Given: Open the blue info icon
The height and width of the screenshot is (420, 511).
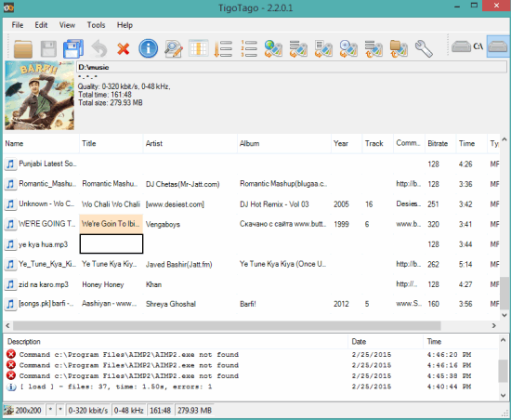Looking at the screenshot, I should coord(149,48).
